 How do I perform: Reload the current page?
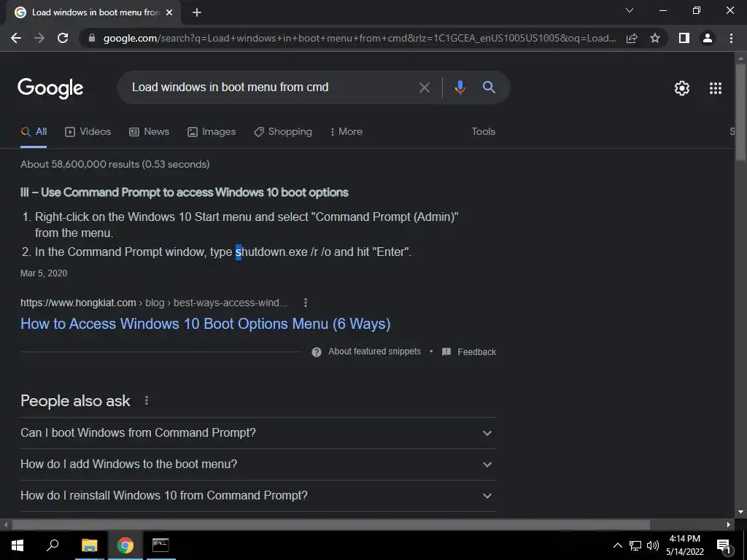[x=63, y=38]
